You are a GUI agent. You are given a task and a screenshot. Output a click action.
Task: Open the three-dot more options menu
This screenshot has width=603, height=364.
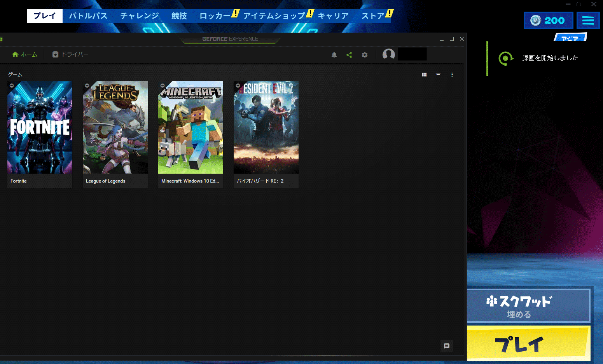coord(452,75)
